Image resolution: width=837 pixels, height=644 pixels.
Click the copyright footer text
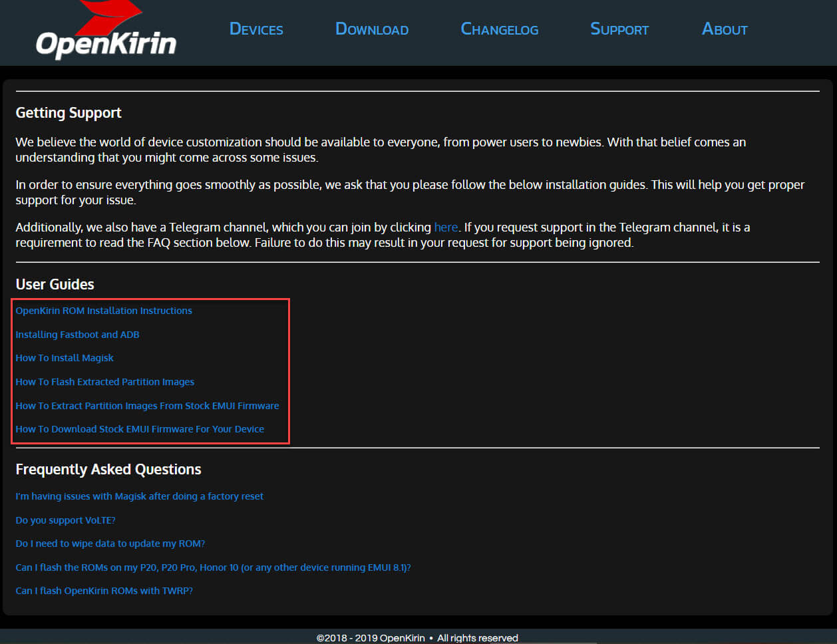coord(417,638)
